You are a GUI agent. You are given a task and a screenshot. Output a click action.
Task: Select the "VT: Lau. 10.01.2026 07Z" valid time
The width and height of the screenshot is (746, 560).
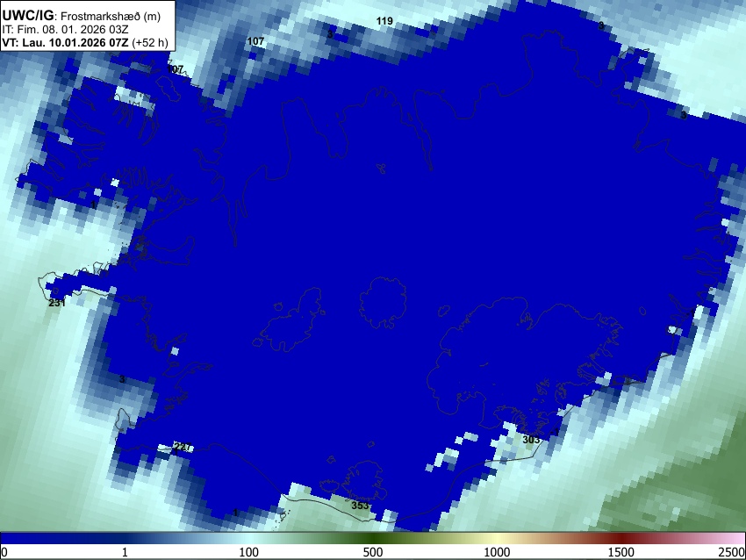click(x=65, y=42)
